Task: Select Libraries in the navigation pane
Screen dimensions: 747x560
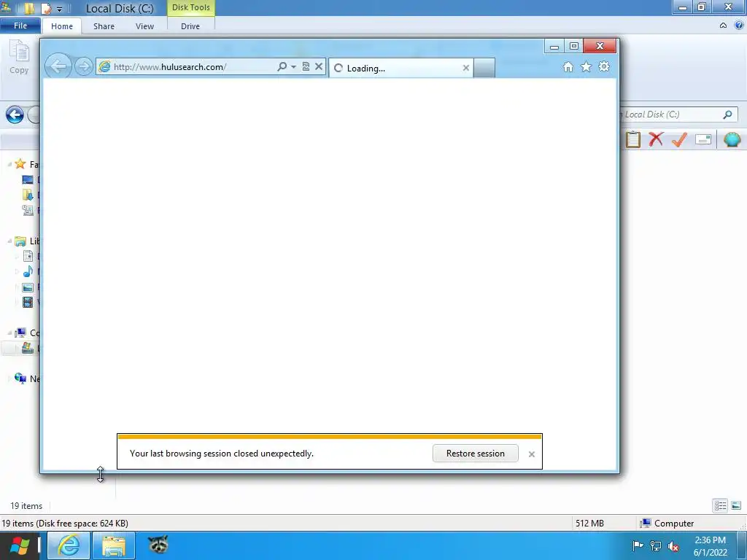Action: coord(27,241)
